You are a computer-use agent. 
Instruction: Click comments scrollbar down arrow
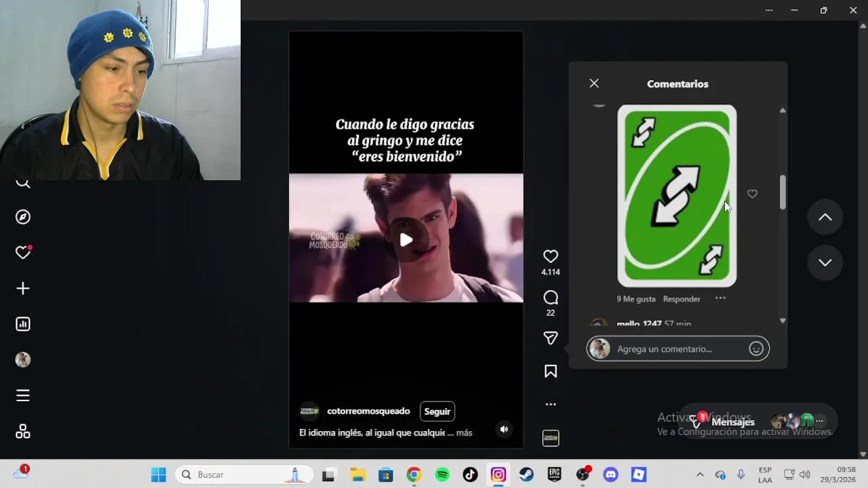point(783,321)
